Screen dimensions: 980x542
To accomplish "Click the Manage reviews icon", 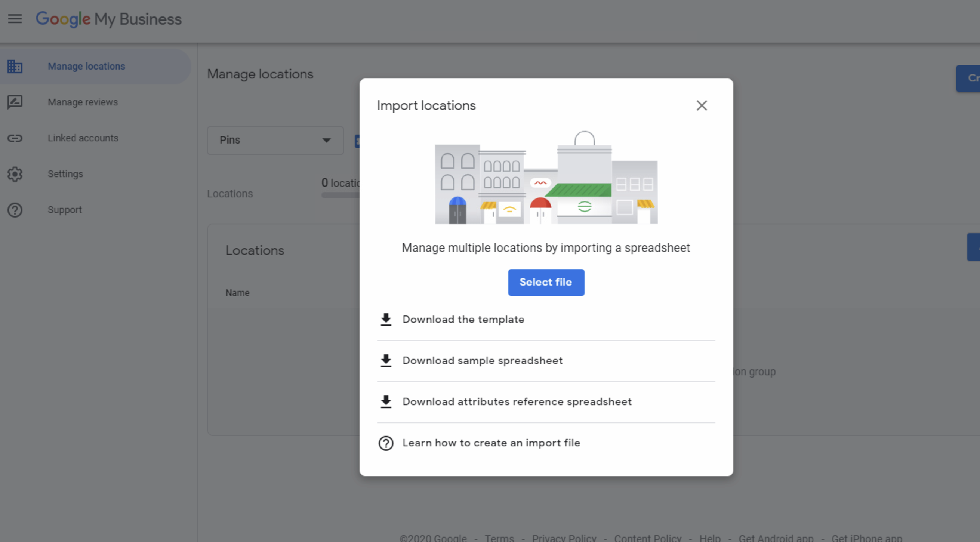I will [15, 102].
